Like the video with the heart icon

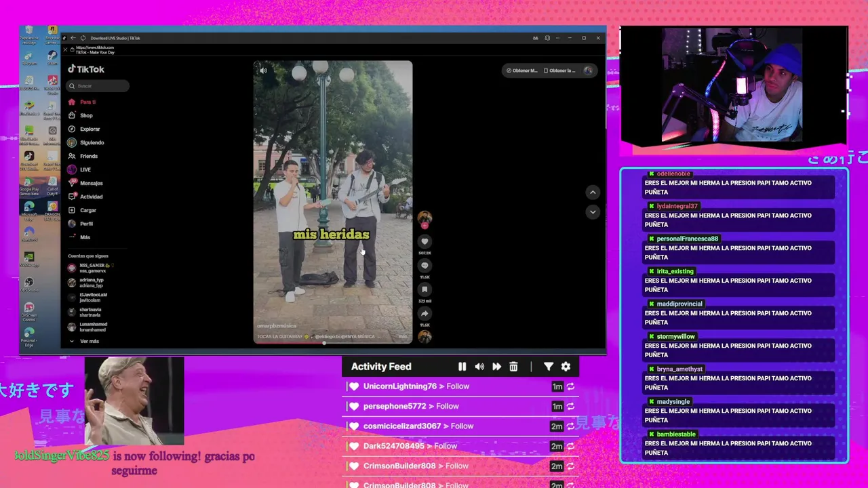pos(425,241)
